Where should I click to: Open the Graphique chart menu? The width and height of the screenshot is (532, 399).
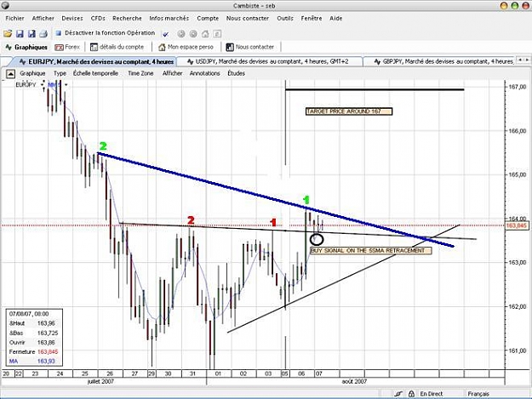coord(32,73)
